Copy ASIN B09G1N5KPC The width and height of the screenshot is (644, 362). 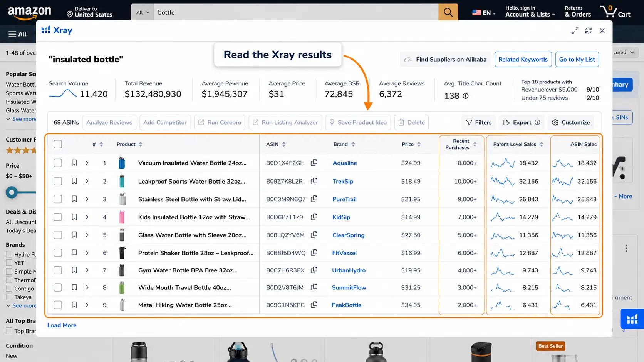tap(314, 305)
